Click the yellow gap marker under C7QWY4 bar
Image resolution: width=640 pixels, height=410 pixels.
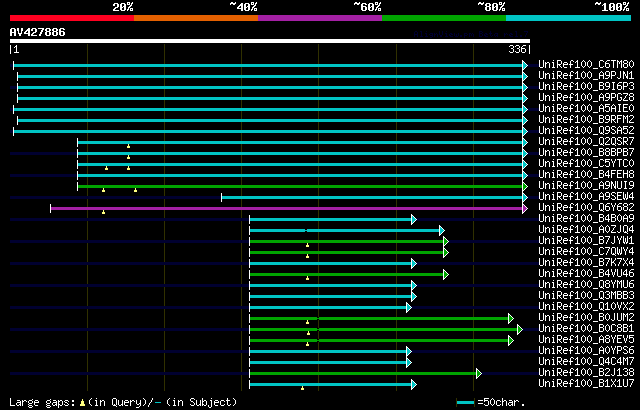307,256
